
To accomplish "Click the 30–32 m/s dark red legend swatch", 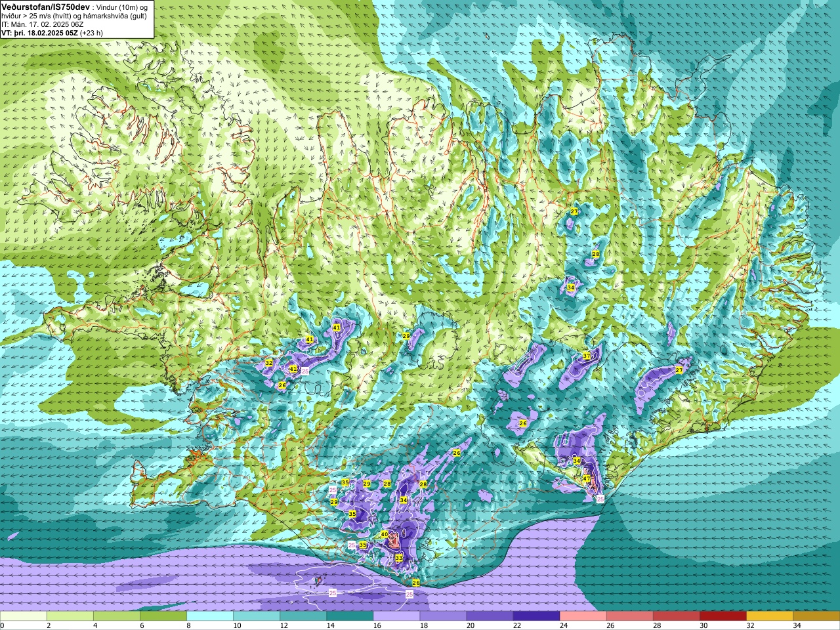I will click(723, 616).
